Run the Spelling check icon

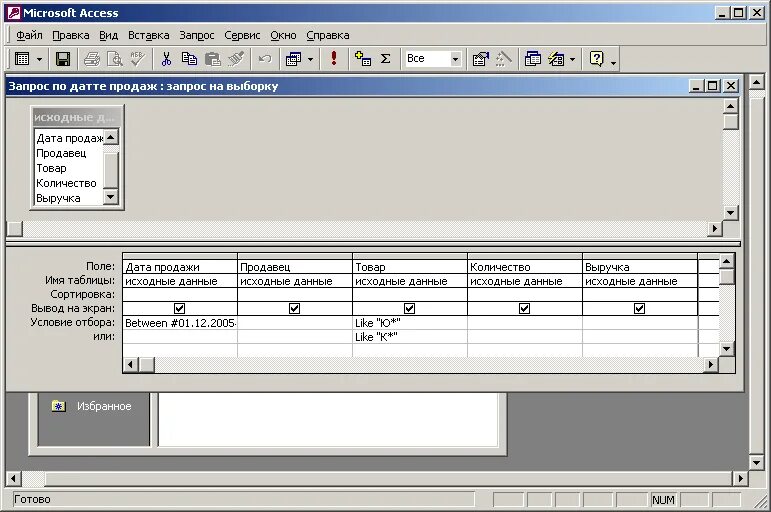point(138,59)
